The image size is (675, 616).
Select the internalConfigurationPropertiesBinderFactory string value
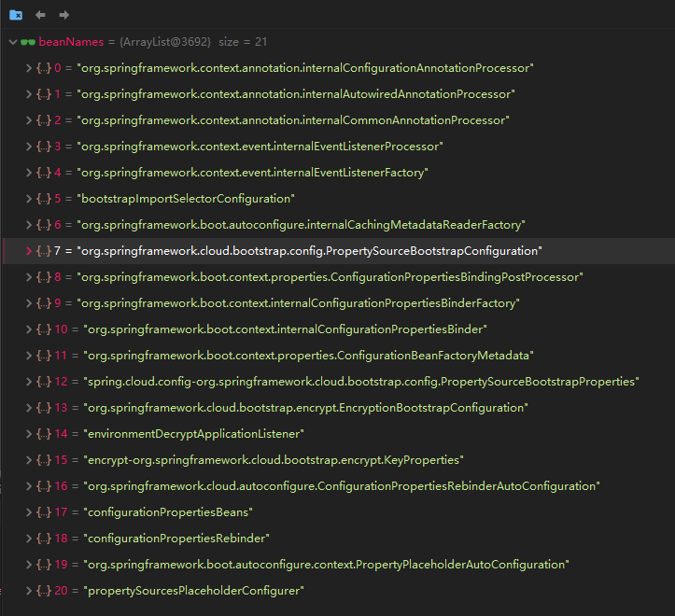point(299,303)
